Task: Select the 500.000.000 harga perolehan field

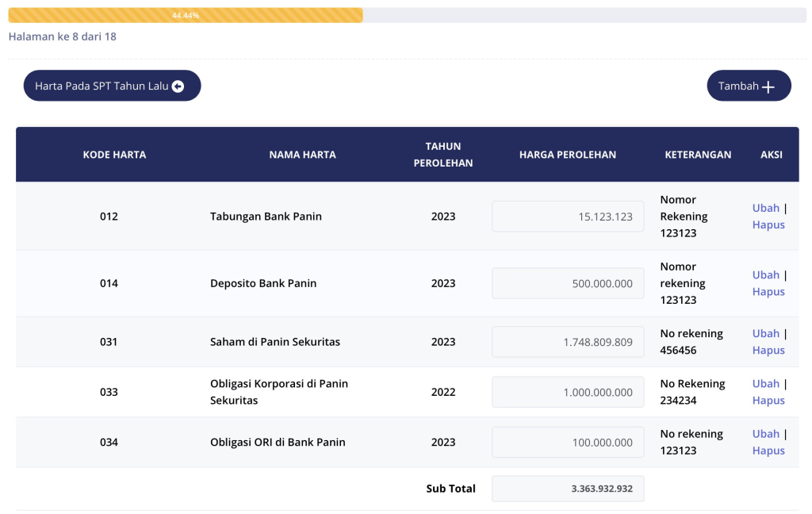Action: click(x=568, y=283)
